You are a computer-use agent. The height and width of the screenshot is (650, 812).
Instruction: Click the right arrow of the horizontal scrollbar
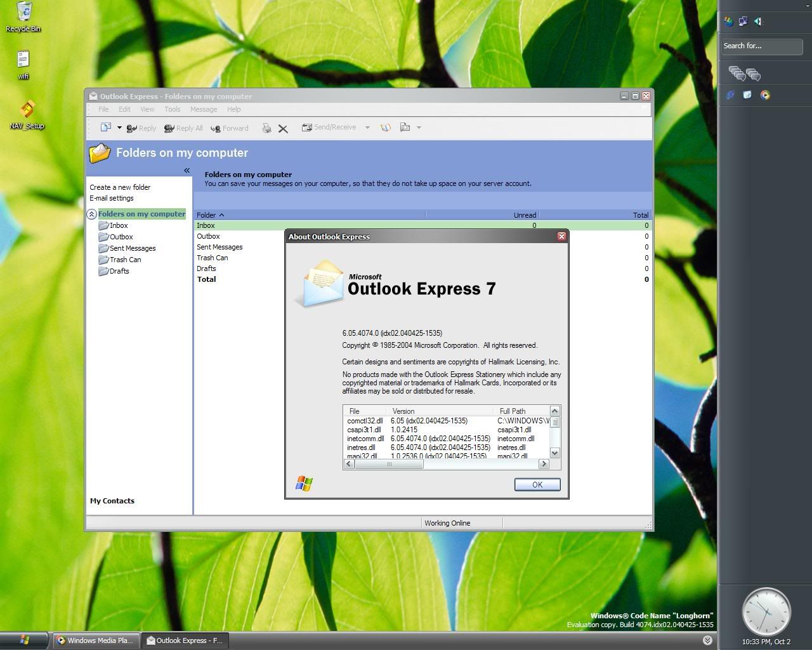pos(544,464)
